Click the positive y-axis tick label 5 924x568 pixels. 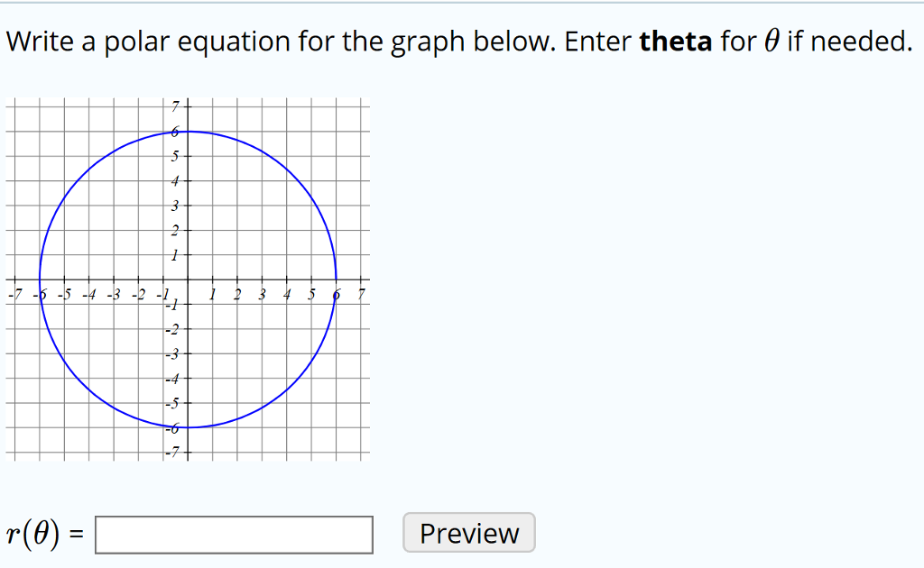tap(175, 157)
